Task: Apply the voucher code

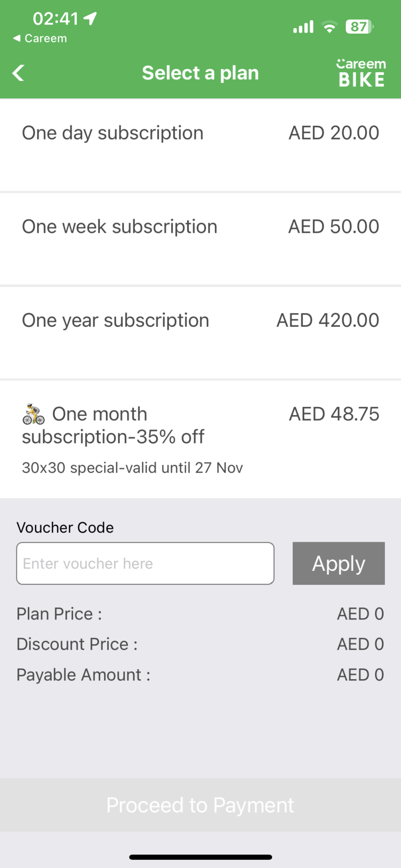Action: pyautogui.click(x=339, y=563)
